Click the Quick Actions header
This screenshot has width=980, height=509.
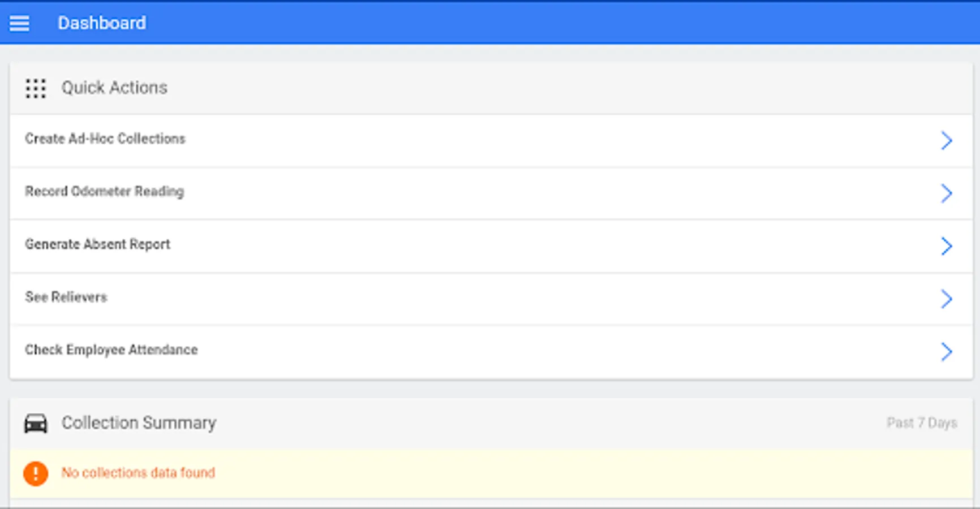114,88
